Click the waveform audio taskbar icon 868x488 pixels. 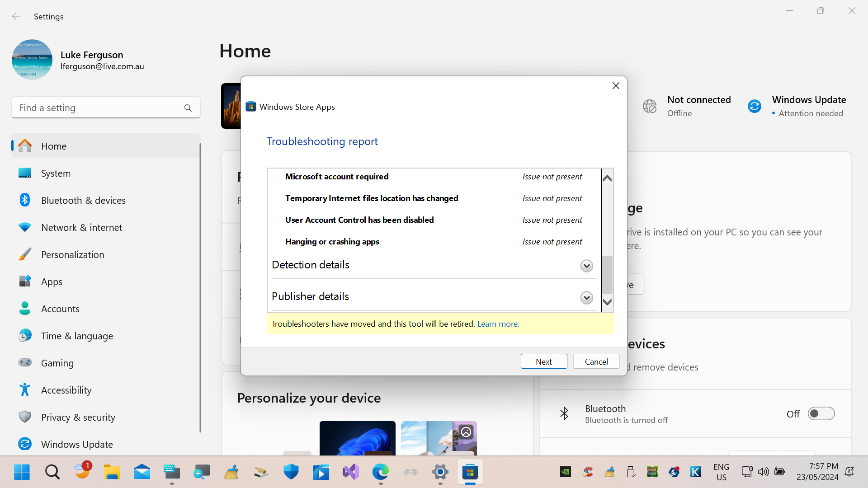410,472
